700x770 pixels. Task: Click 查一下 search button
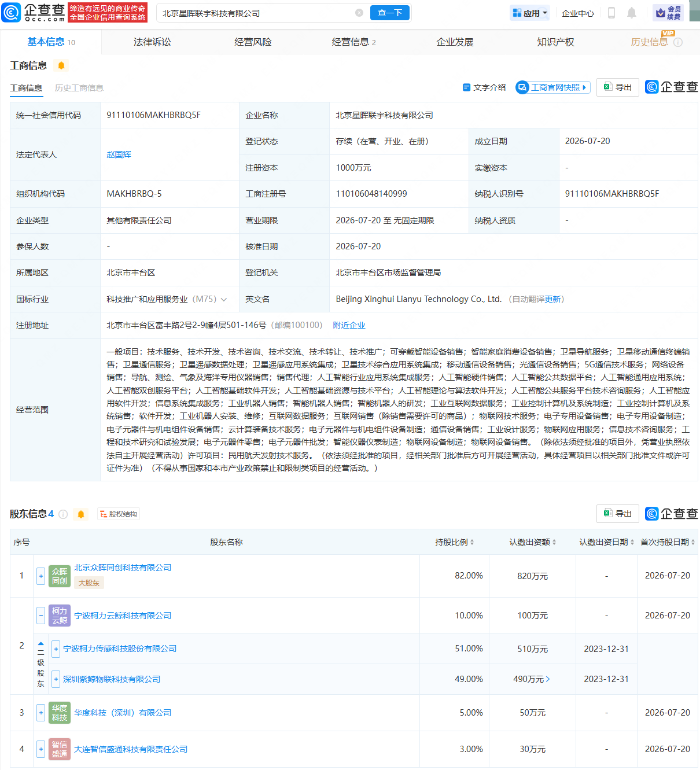point(390,13)
